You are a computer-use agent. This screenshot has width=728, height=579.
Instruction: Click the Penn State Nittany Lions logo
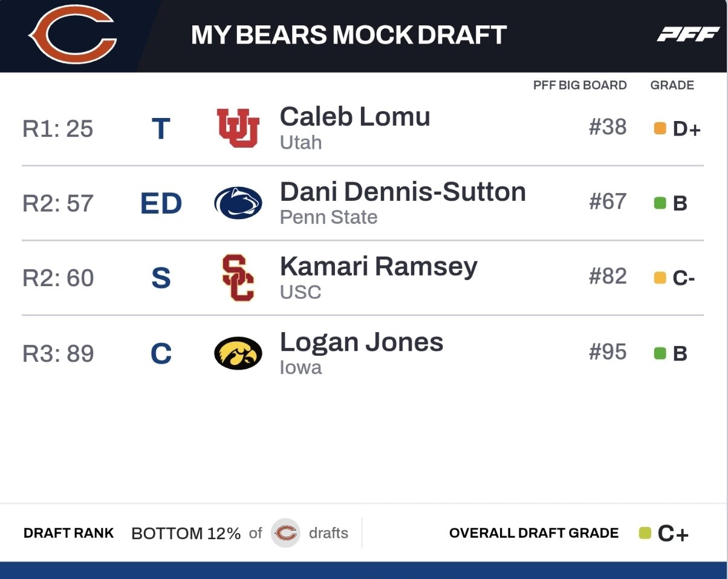238,203
